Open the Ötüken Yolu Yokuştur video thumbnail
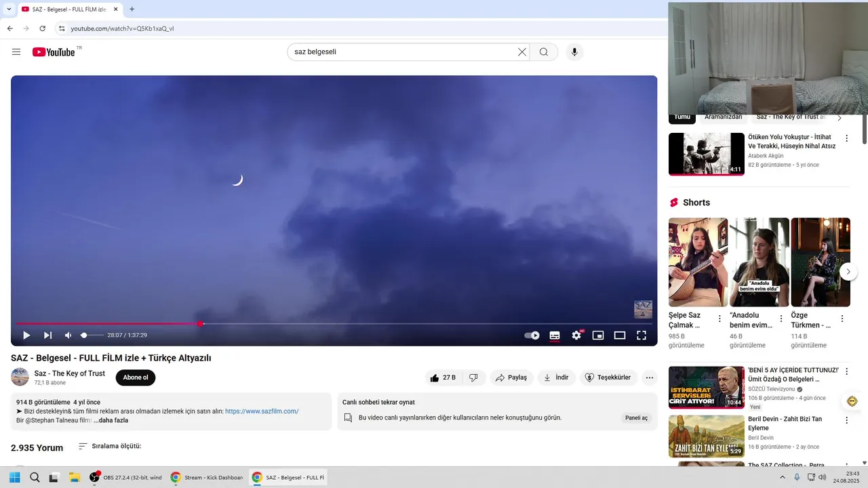This screenshot has width=868, height=488. [707, 154]
